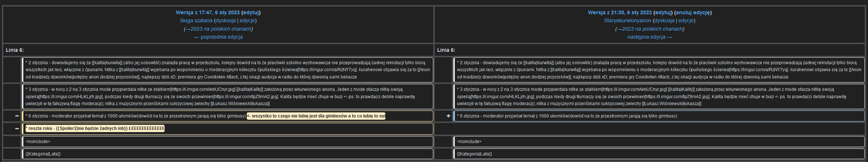Click the right 2 stycznia paragraph
This screenshot has width=868, height=162.
tap(659, 70)
